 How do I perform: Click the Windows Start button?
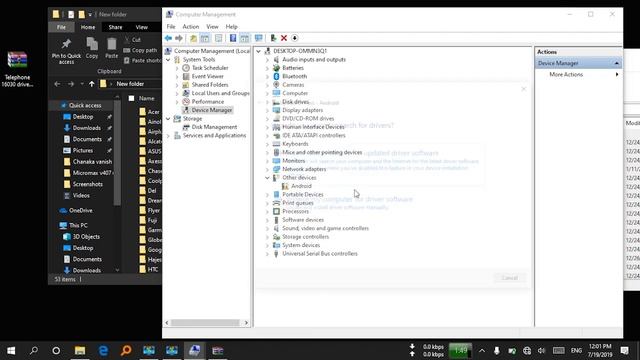click(x=11, y=351)
